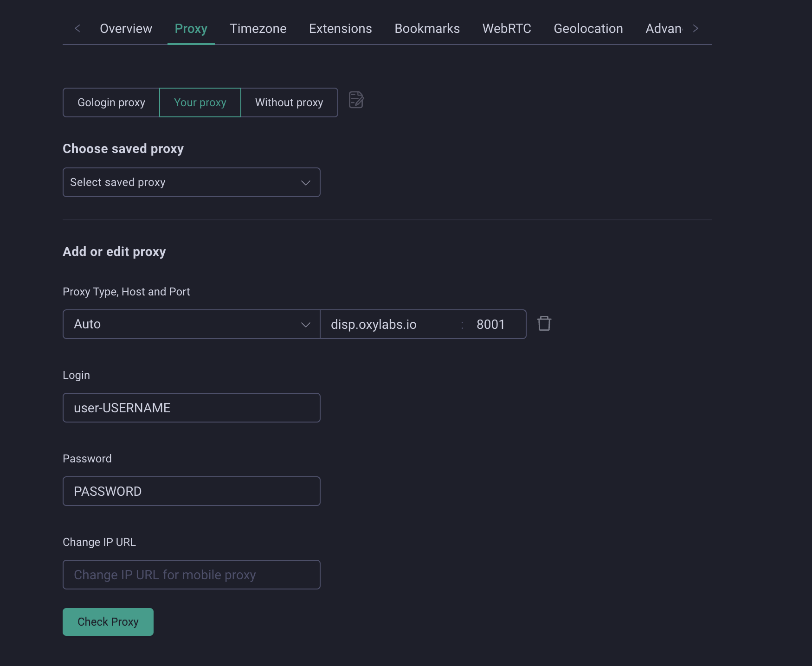Image resolution: width=812 pixels, height=666 pixels.
Task: Expand the Auto proxy type dropdown
Action: (191, 324)
